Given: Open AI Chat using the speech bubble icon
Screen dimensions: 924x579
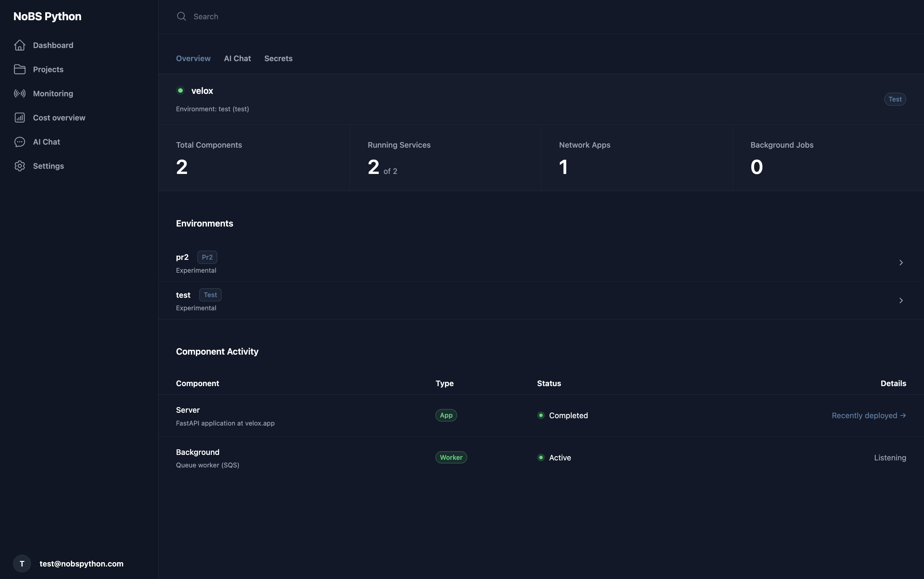Looking at the screenshot, I should (x=20, y=141).
